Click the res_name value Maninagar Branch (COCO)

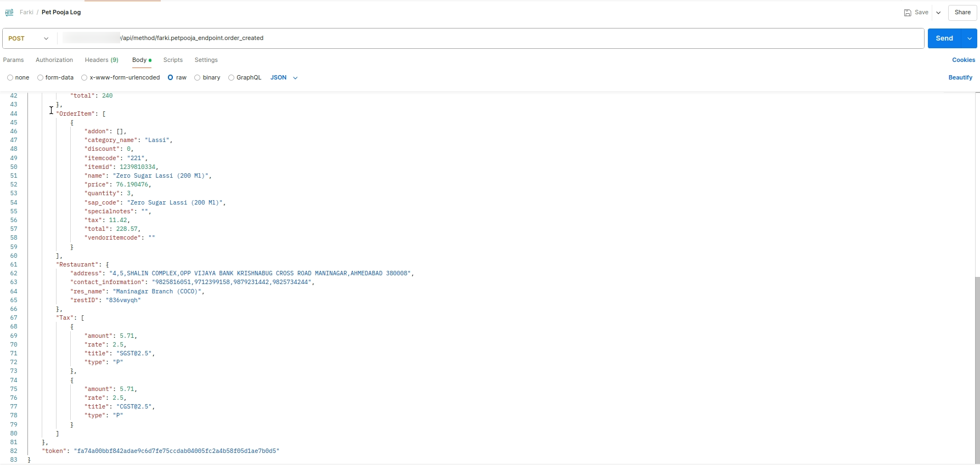click(x=157, y=292)
